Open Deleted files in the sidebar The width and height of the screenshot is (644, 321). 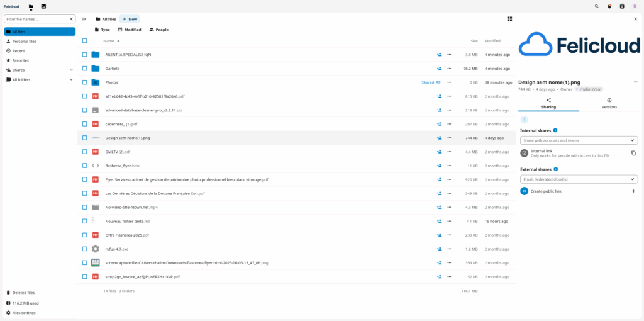pos(40,293)
